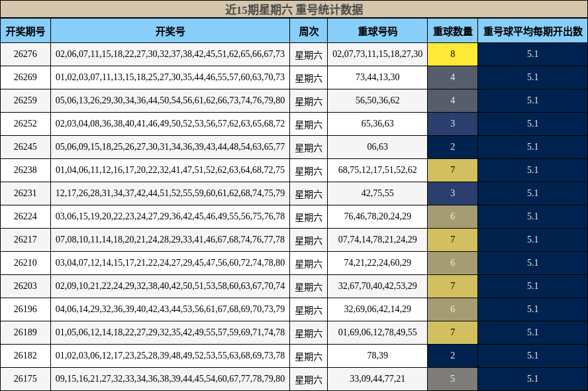This screenshot has width=588, height=391.
Task: Select draw period 26224
Action: (x=26, y=217)
